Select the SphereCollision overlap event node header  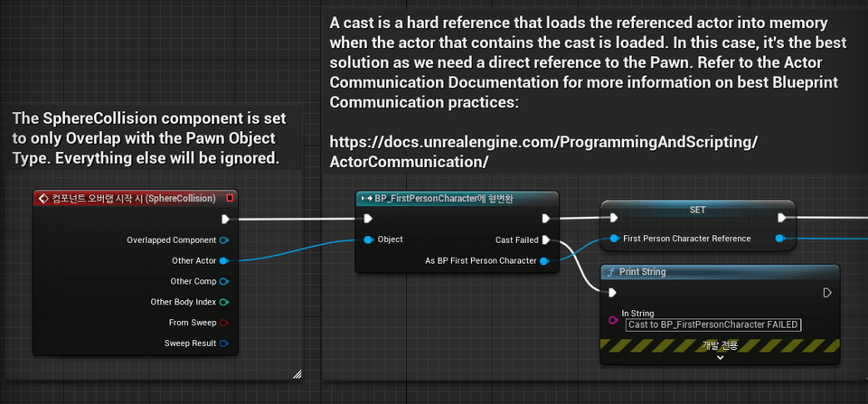pyautogui.click(x=135, y=198)
